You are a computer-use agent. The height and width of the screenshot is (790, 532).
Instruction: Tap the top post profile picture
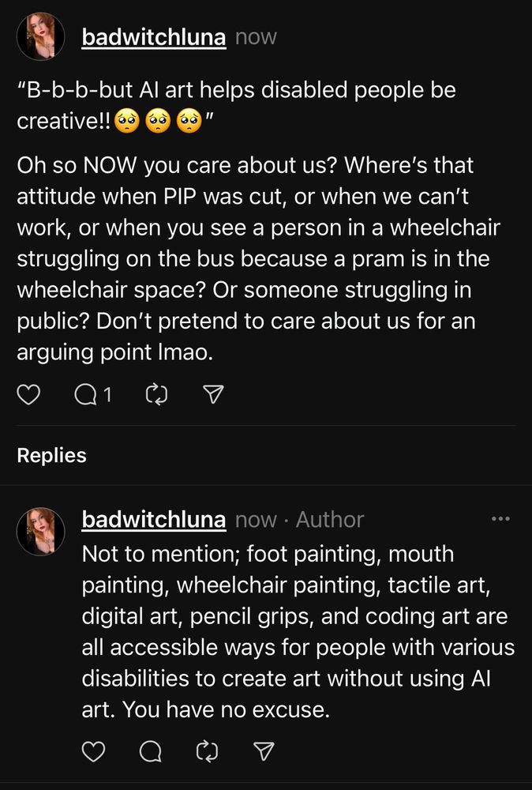click(x=41, y=36)
